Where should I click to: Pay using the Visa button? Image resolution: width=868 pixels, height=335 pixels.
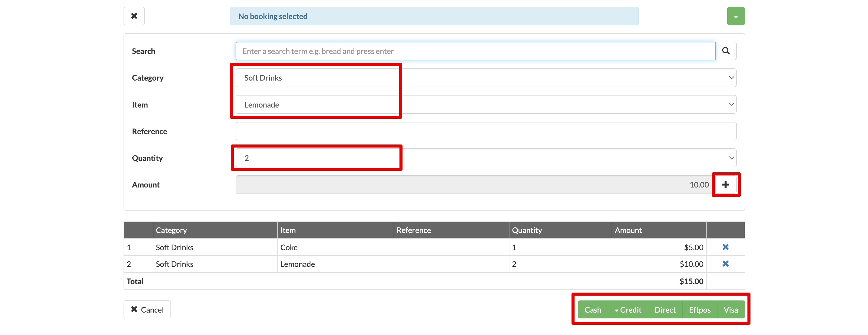(x=731, y=310)
